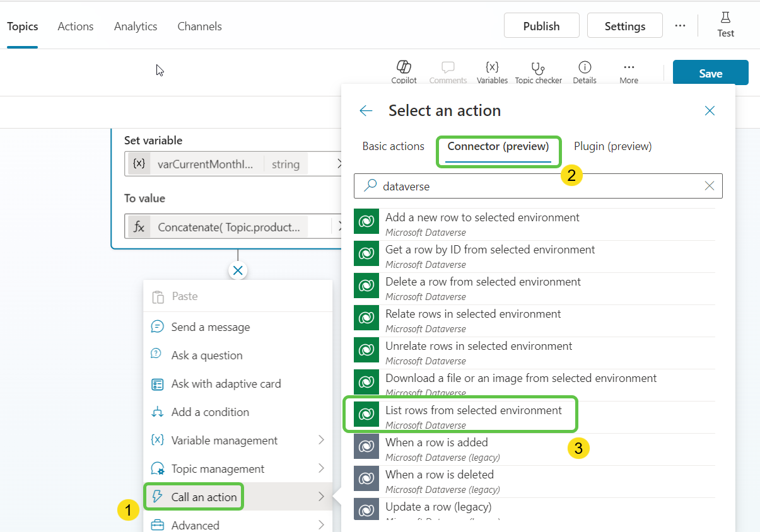Switch to the Basic actions tab
Image resolution: width=760 pixels, height=532 pixels.
[393, 146]
